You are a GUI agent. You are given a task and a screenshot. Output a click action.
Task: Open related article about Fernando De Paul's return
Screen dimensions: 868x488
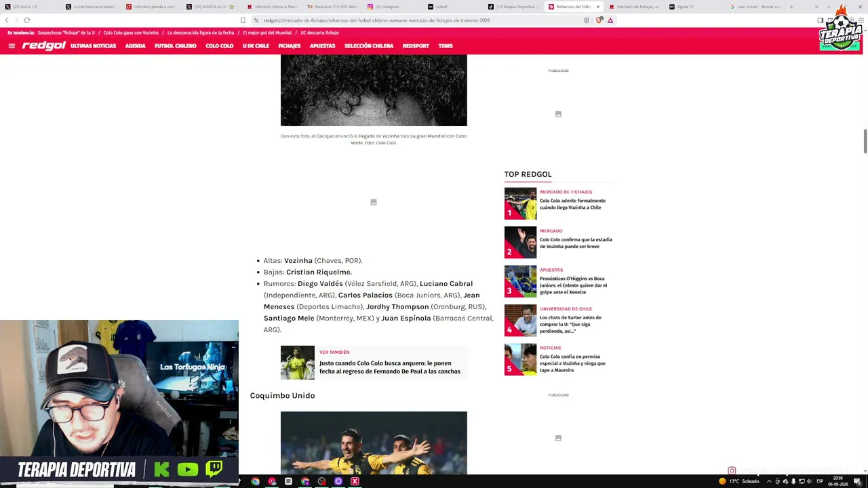[390, 367]
